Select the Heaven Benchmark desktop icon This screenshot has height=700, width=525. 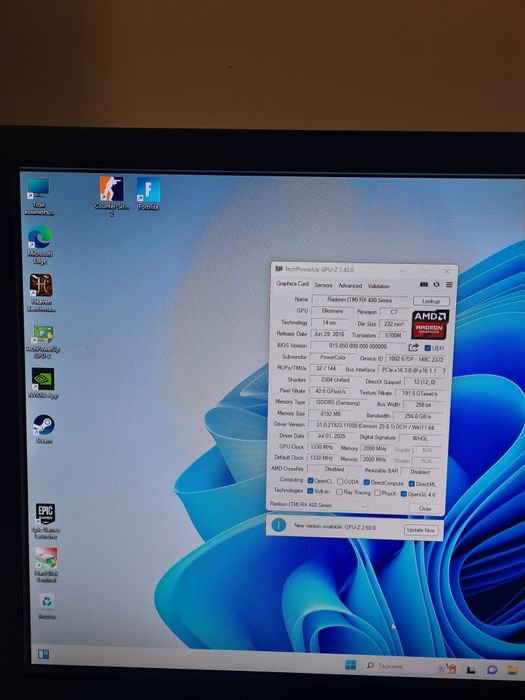coord(41,292)
